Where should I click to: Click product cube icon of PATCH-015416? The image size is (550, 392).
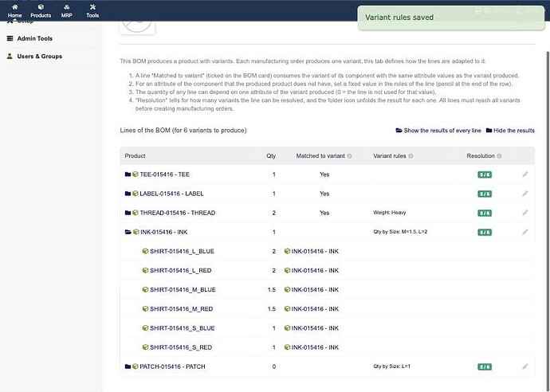click(136, 367)
